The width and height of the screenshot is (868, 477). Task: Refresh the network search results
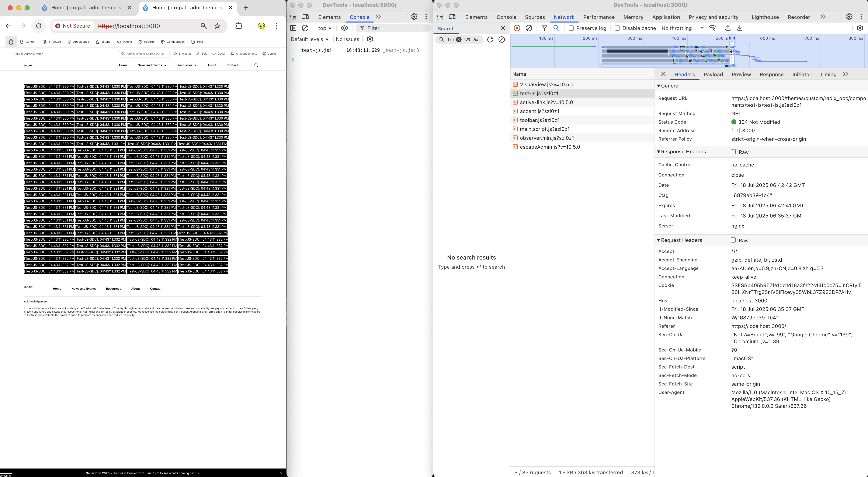tap(490, 40)
